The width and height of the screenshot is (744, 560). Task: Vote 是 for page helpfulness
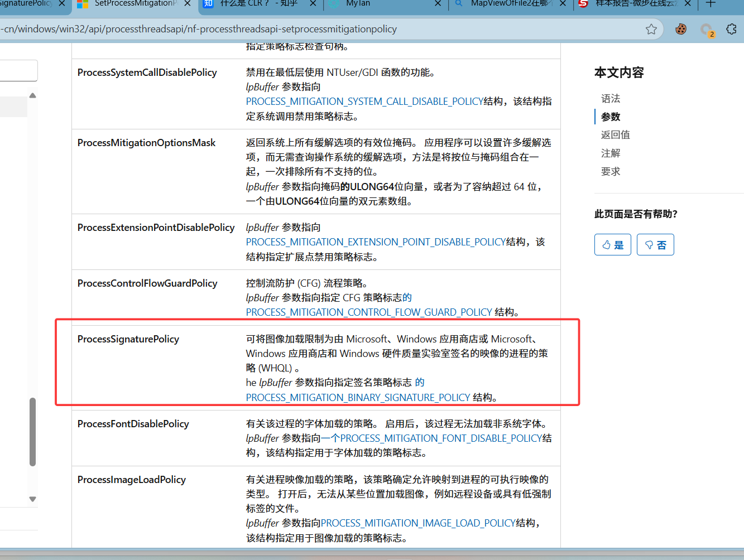(x=613, y=244)
